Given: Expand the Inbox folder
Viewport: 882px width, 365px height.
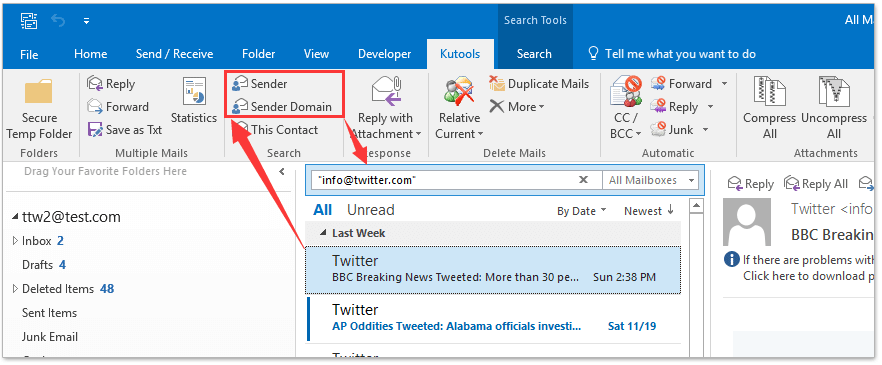Looking at the screenshot, I should pos(15,241).
